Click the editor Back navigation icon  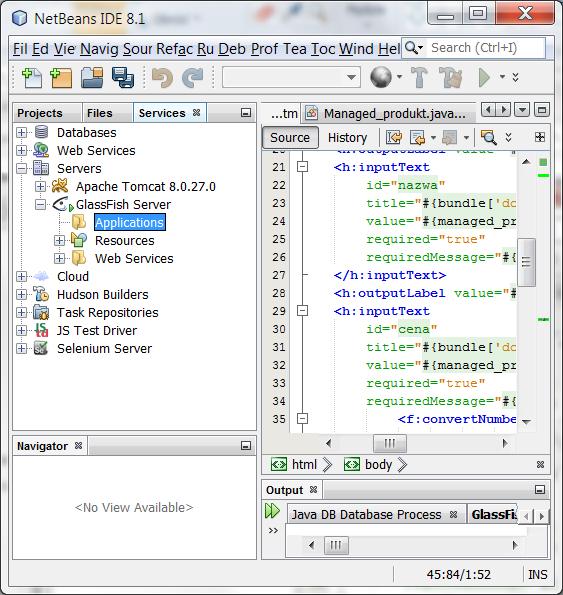click(417, 137)
